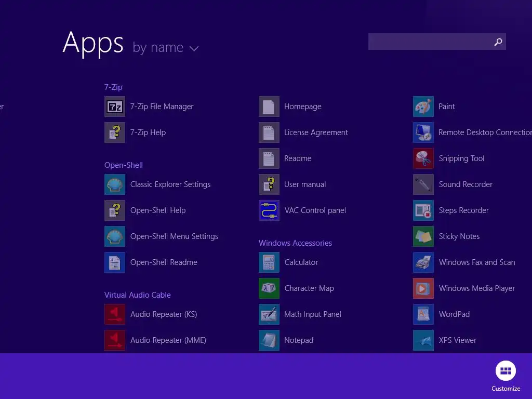Open Remote Desktop Connection icon
Image resolution: width=532 pixels, height=399 pixels.
click(423, 132)
